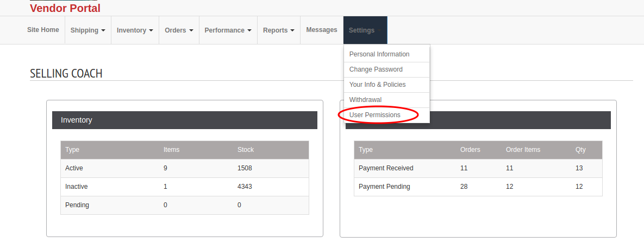644x249 pixels.
Task: Collapse the Settings menu
Action: 365,30
